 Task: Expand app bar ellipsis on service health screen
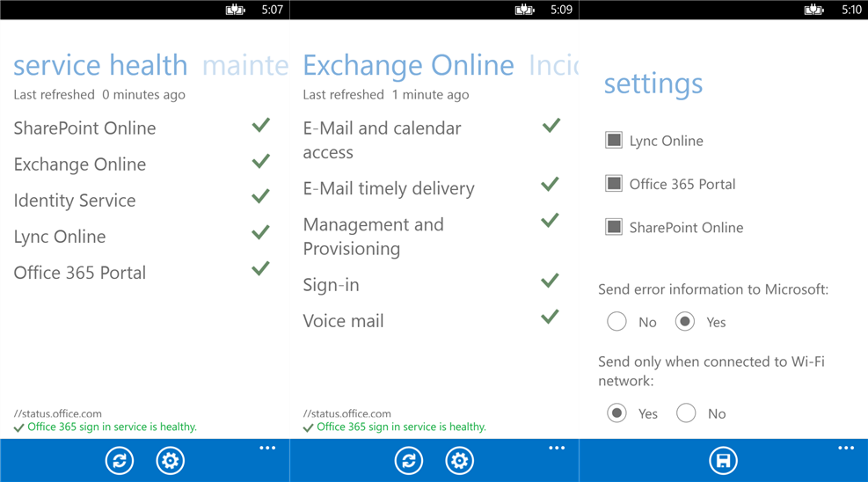pos(267,448)
